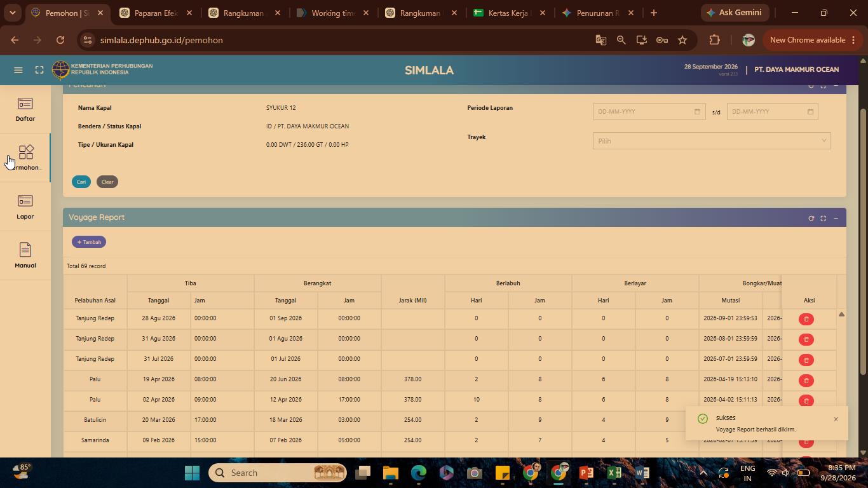Delete the first Tanjung Redep 28 Agu row

click(x=806, y=319)
